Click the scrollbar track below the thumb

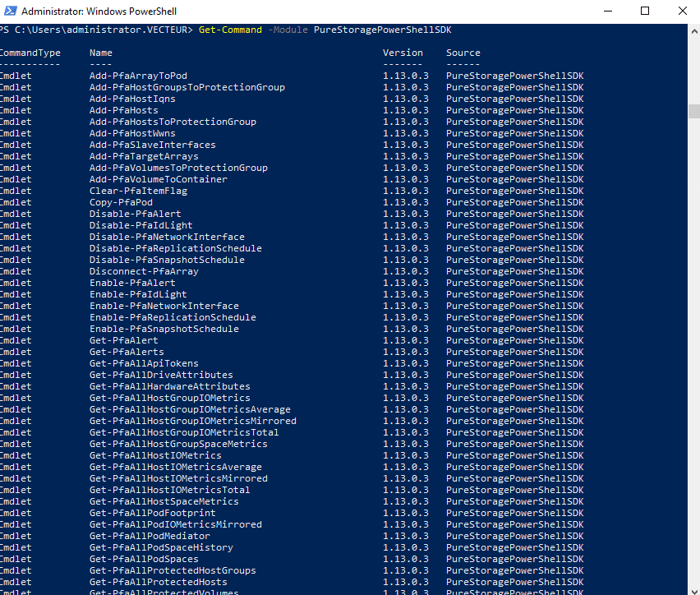coord(693,329)
